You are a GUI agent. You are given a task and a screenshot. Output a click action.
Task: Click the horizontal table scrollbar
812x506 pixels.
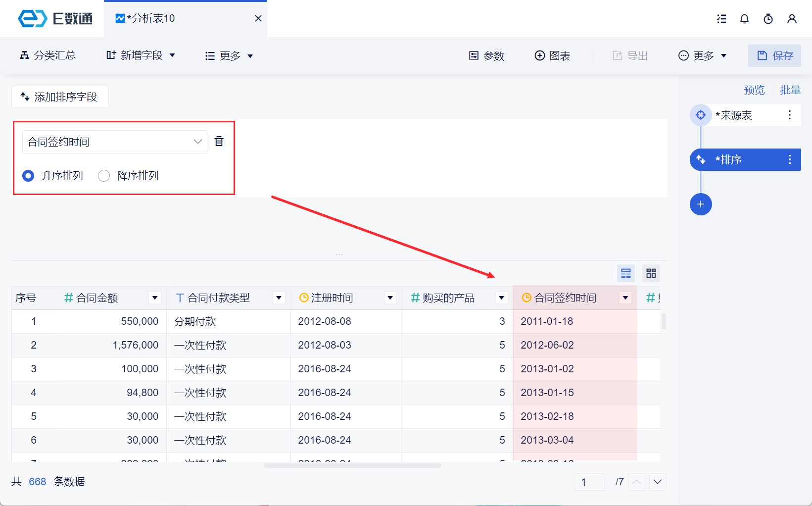(352, 465)
